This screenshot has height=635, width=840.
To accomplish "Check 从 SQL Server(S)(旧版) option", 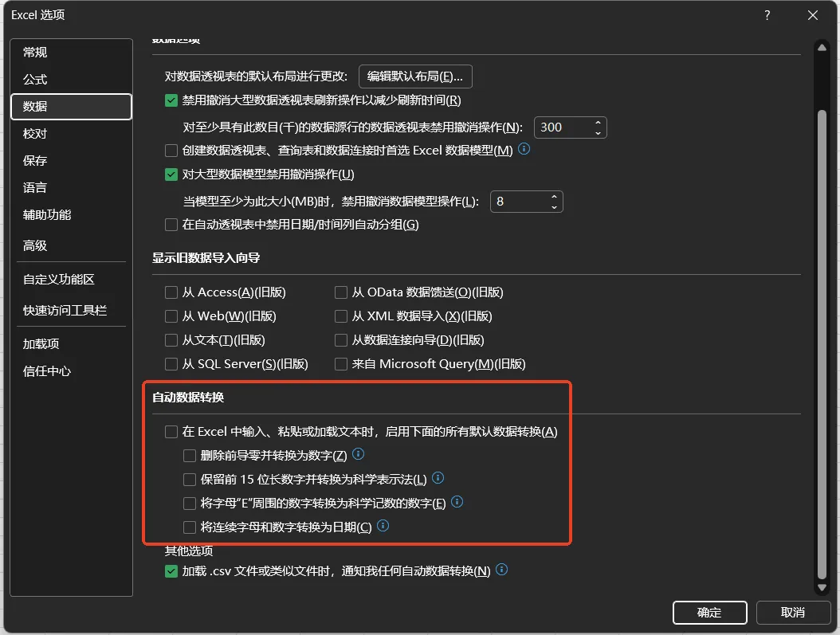I will coord(171,364).
